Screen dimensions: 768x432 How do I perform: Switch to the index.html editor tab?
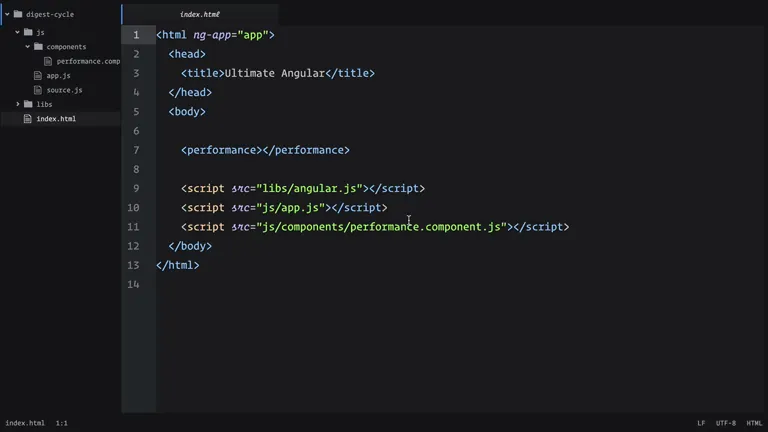(x=200, y=14)
